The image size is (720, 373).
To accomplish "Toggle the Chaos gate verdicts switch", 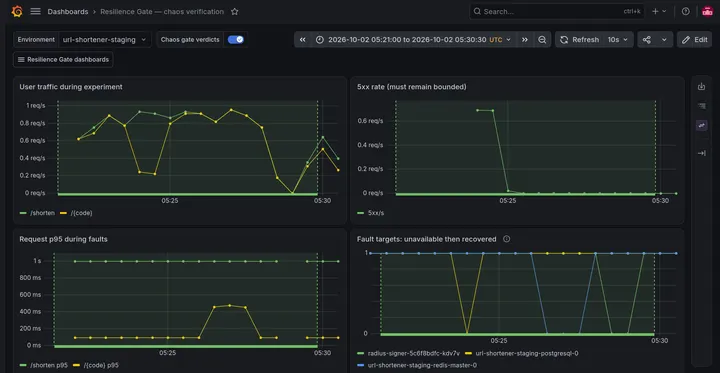I will click(x=236, y=40).
